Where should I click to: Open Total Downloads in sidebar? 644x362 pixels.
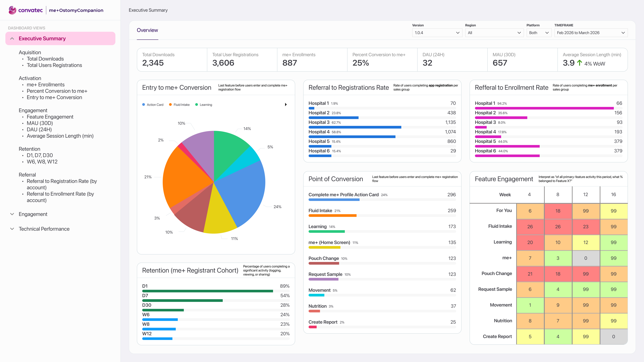tap(45, 59)
